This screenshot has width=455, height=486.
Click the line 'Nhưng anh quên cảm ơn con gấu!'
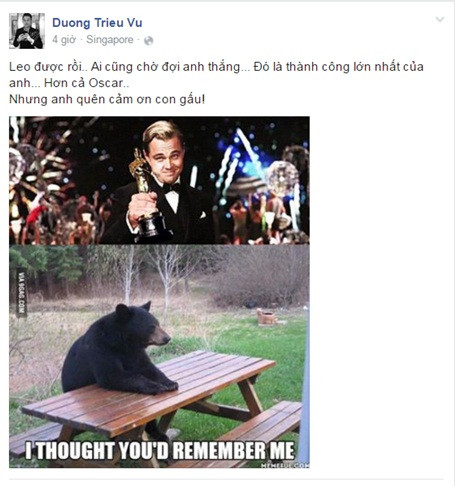(107, 99)
